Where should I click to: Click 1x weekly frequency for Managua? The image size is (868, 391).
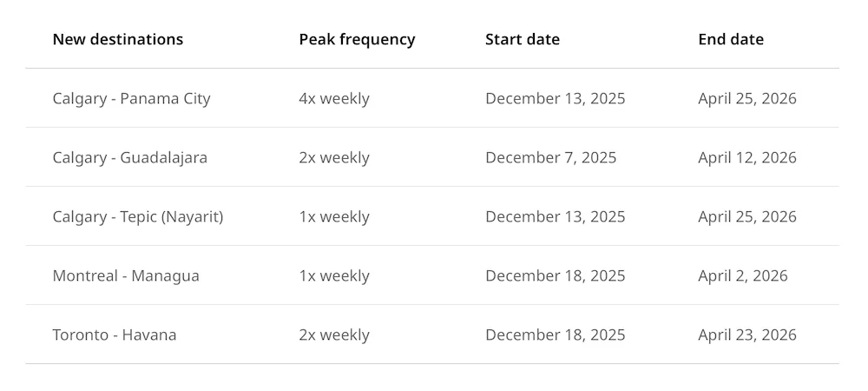pyautogui.click(x=334, y=275)
